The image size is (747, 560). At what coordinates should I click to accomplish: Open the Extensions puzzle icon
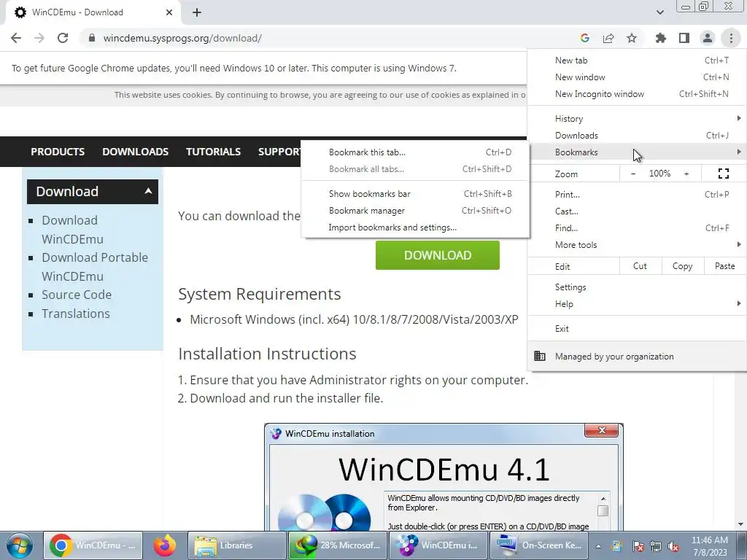[x=661, y=38]
